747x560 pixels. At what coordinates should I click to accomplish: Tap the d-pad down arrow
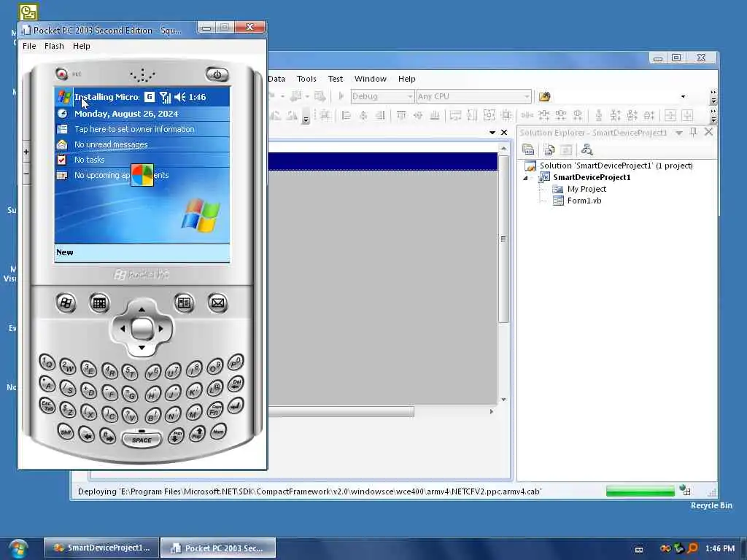pos(142,348)
